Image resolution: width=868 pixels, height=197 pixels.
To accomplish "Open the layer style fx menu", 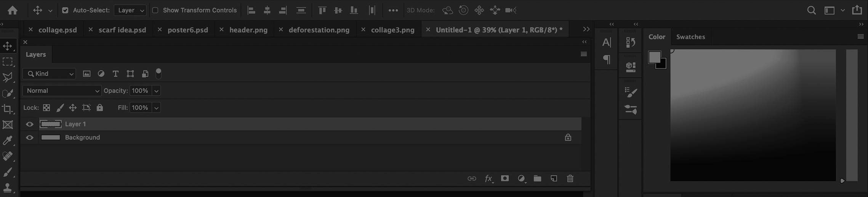I will coord(488,178).
